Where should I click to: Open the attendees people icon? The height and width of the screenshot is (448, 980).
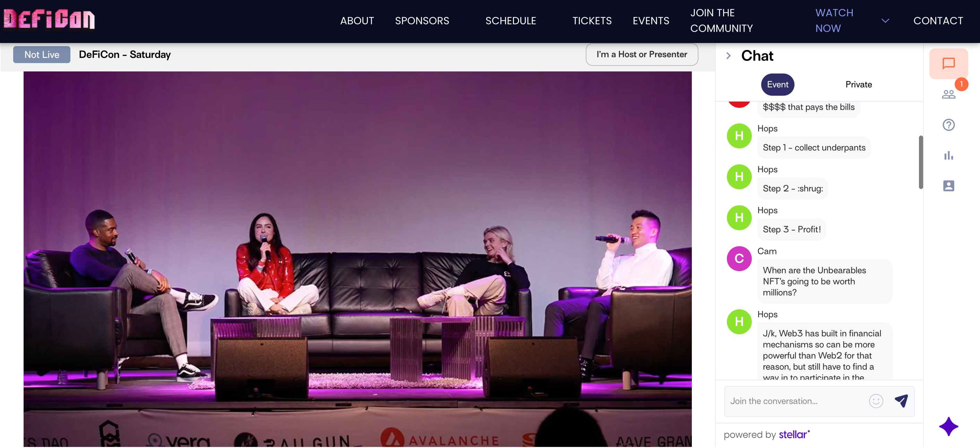pos(948,94)
